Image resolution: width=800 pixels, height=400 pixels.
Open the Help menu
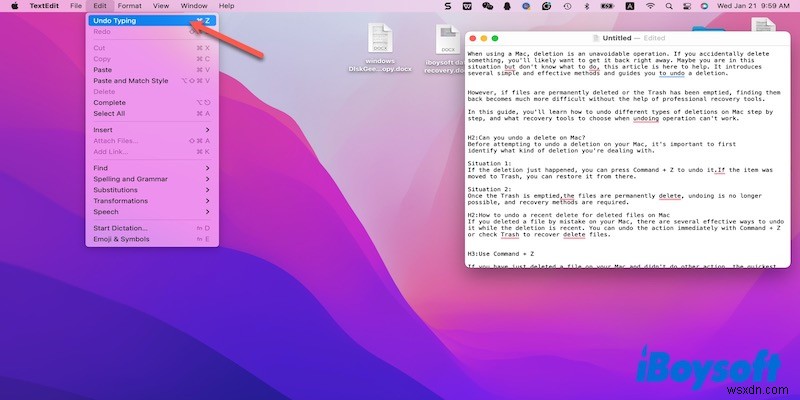[226, 6]
